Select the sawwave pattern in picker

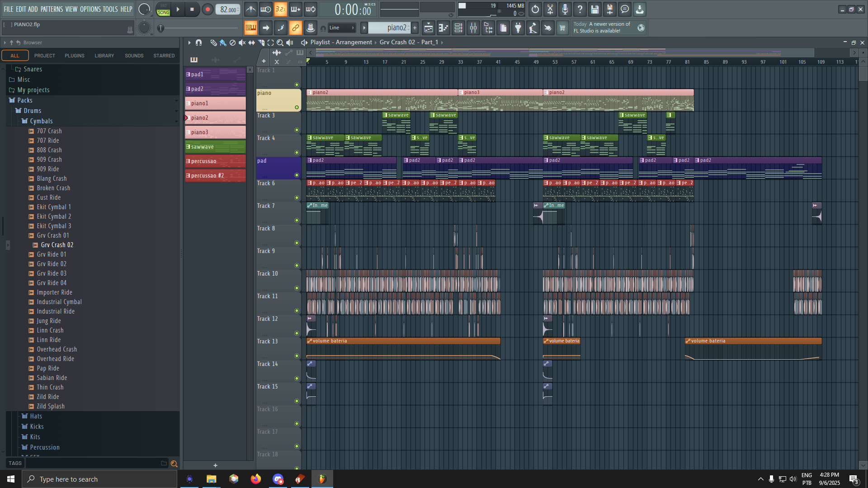tap(215, 147)
